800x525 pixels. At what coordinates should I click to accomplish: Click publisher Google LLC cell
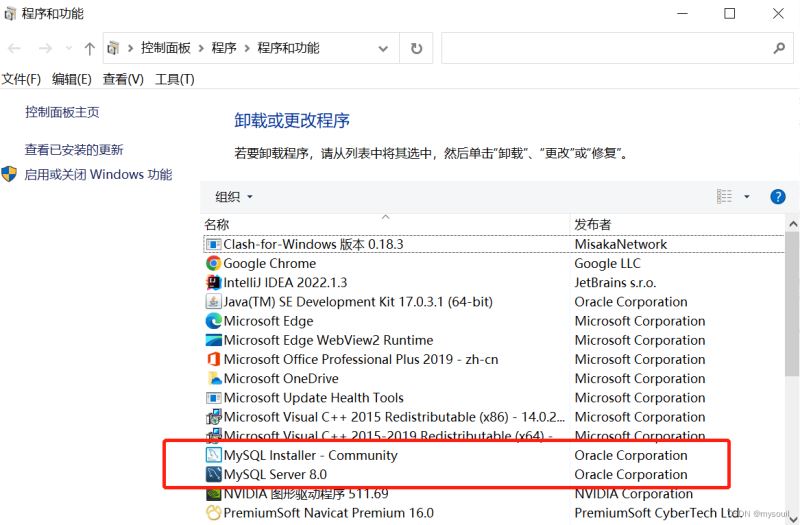607,263
